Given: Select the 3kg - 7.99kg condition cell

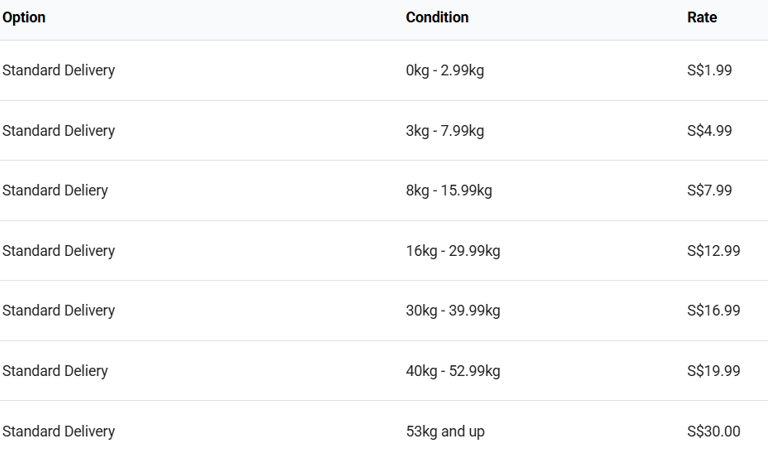Looking at the screenshot, I should [x=445, y=131].
